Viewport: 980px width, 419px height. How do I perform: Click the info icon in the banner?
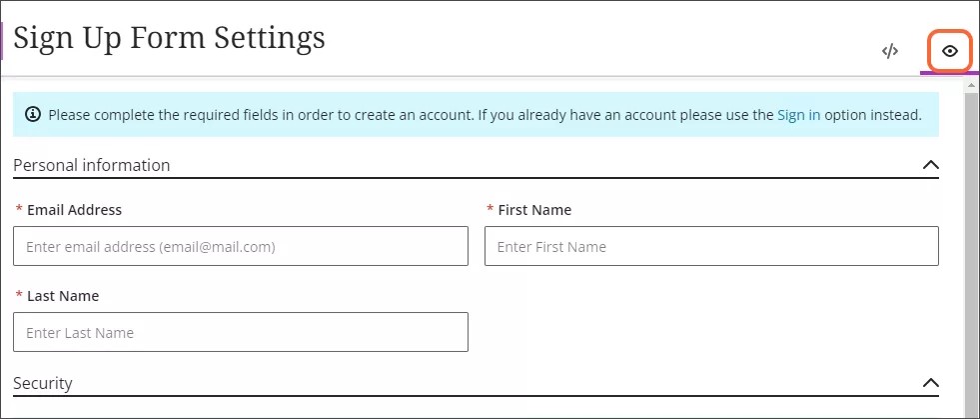(x=33, y=115)
